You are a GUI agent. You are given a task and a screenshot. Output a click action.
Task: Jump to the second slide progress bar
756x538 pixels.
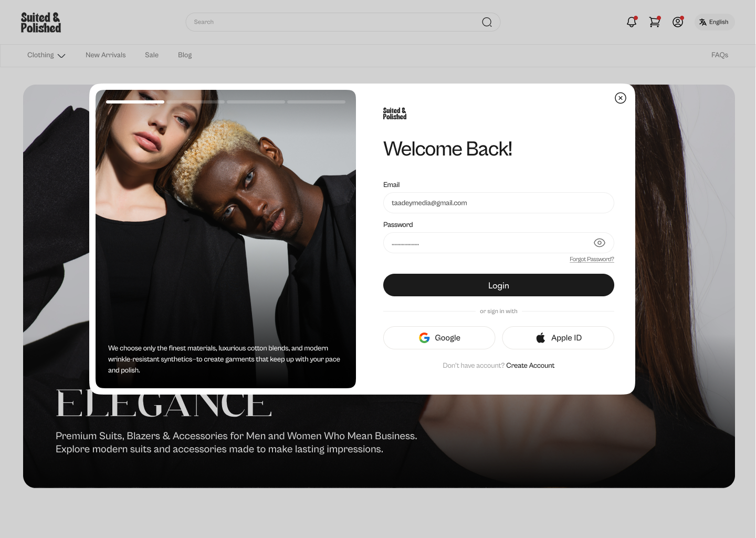[x=196, y=102]
